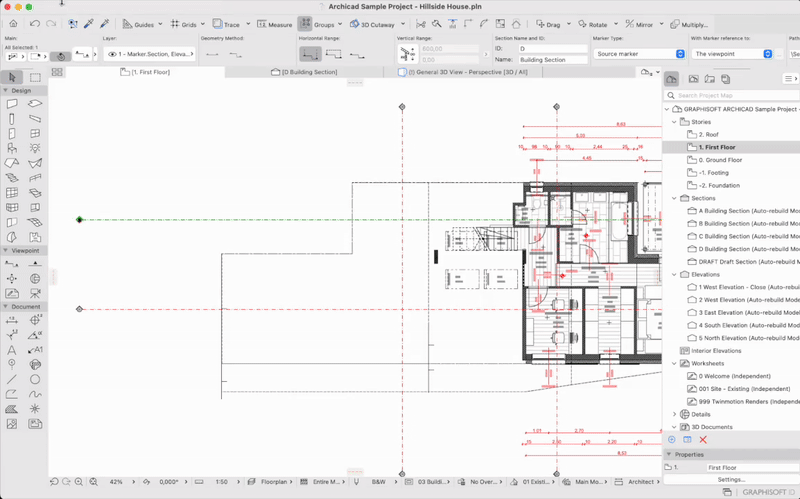
Task: Choose the Slab tool
Action: 35,104
